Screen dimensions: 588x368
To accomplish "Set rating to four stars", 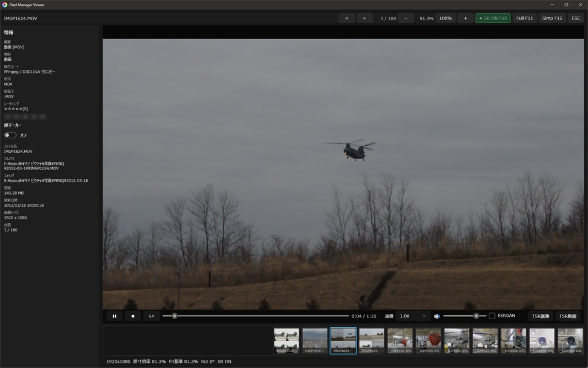I will coord(34,117).
